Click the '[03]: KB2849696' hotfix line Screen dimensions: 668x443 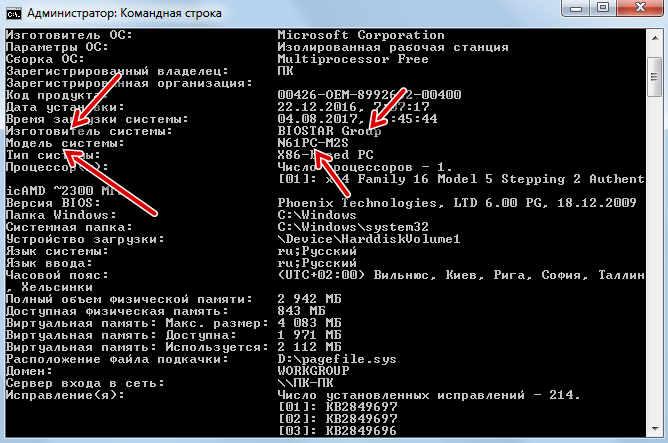(x=337, y=431)
